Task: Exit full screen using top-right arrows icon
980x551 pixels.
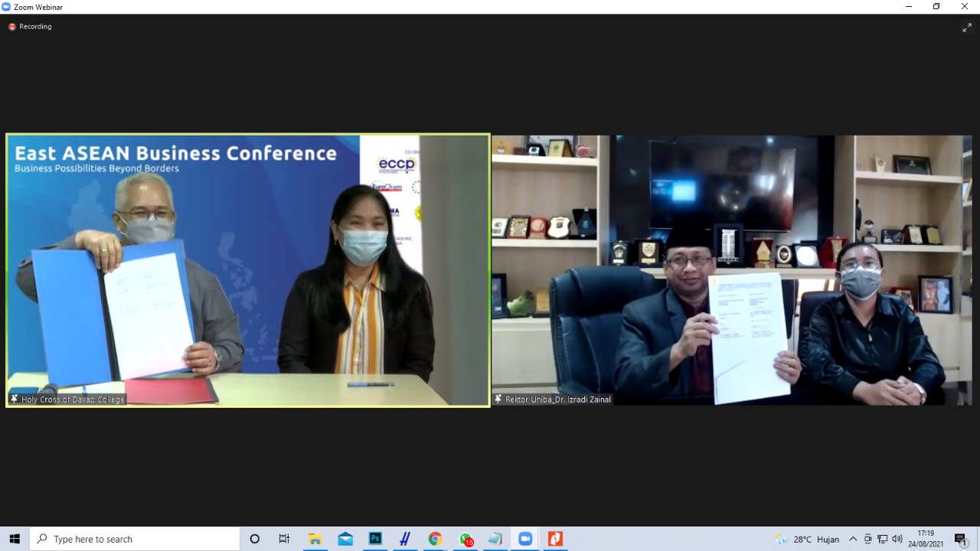Action: point(967,28)
